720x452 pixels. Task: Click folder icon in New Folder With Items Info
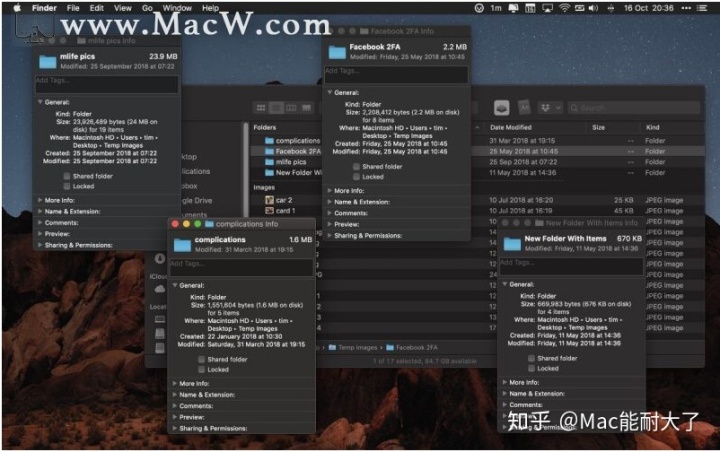[x=512, y=244]
